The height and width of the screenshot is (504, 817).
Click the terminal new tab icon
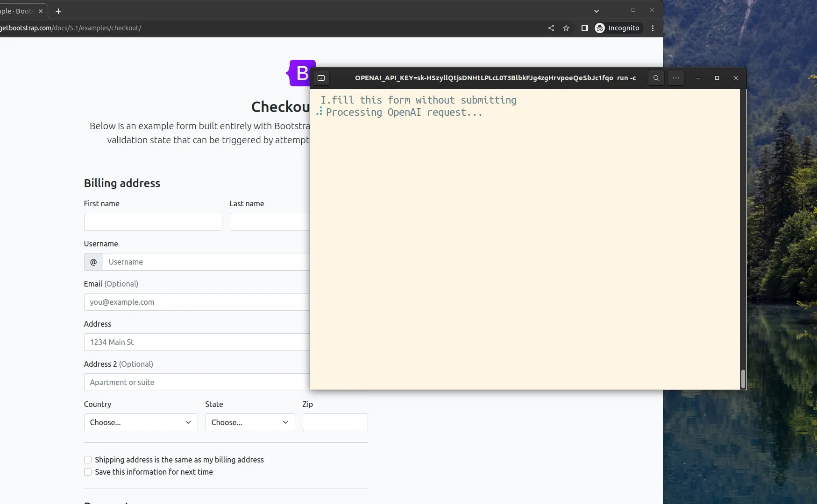click(x=321, y=78)
